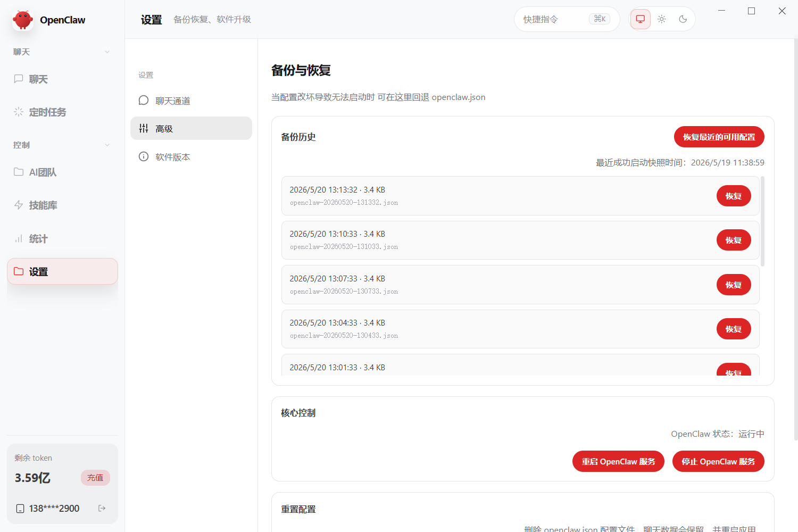This screenshot has height=532, width=798.
Task: Switch to system theme monitor icon
Action: [641, 19]
